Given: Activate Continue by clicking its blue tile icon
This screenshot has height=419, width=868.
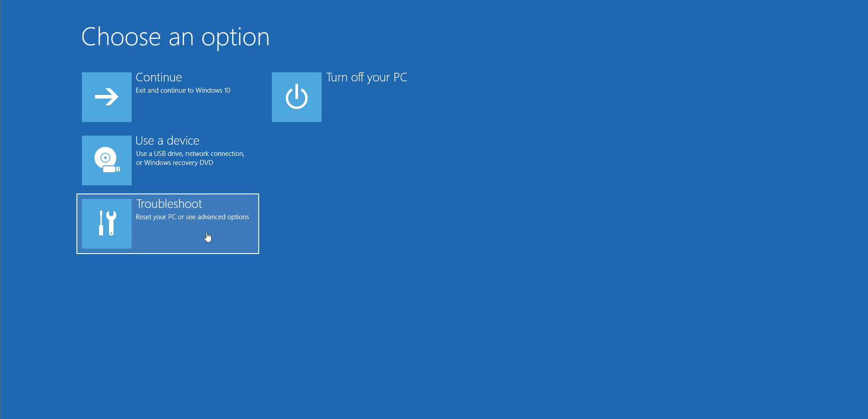Looking at the screenshot, I should [106, 97].
